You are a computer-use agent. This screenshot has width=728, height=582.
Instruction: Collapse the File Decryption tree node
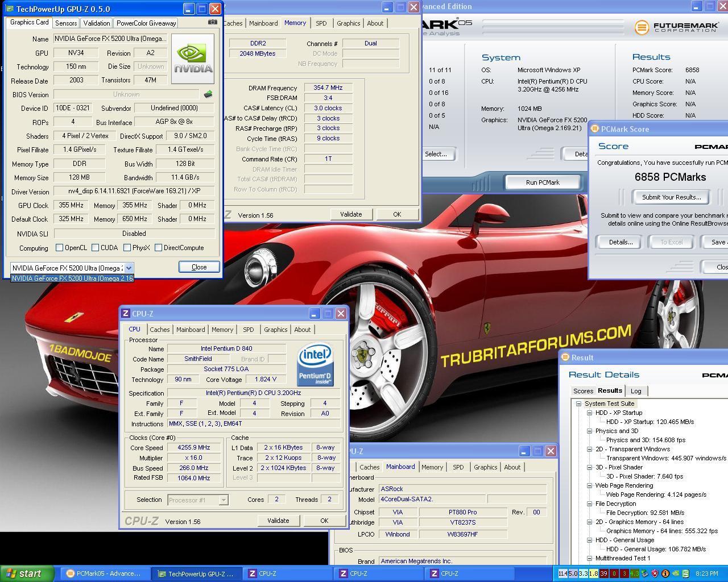pyautogui.click(x=589, y=504)
